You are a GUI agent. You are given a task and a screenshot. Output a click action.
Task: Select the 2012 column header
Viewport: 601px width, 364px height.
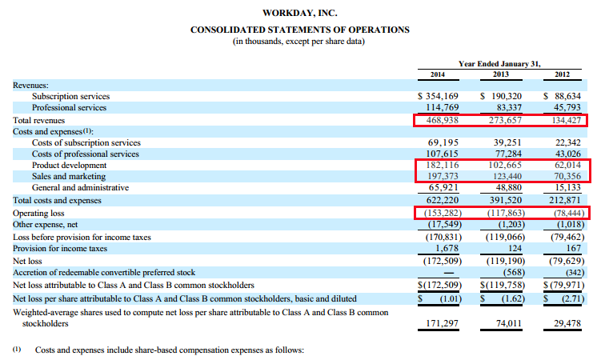click(563, 74)
